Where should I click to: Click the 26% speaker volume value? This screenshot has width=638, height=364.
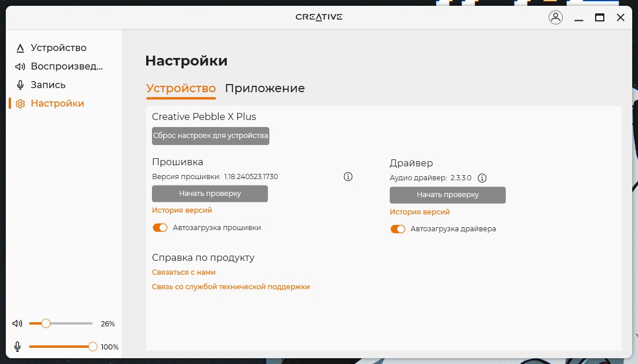point(108,324)
